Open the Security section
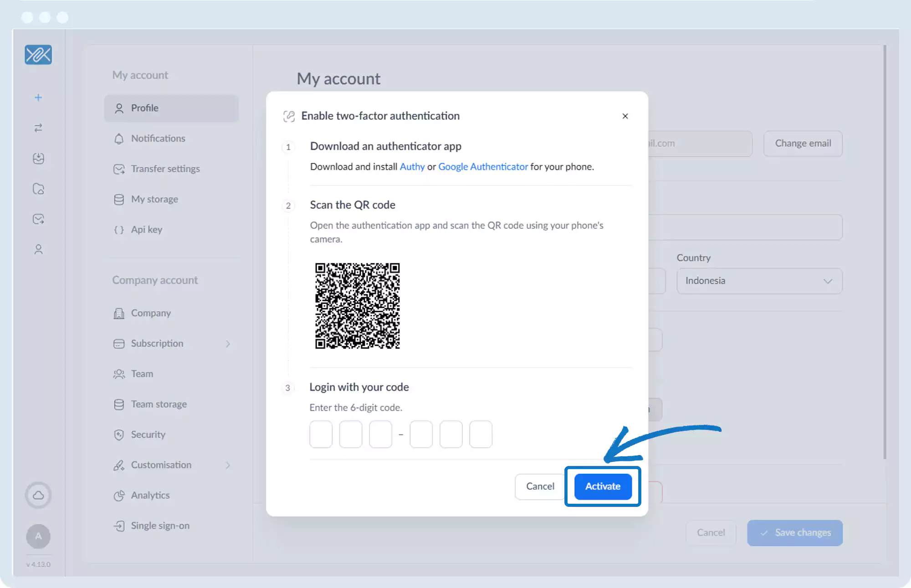 point(148,435)
